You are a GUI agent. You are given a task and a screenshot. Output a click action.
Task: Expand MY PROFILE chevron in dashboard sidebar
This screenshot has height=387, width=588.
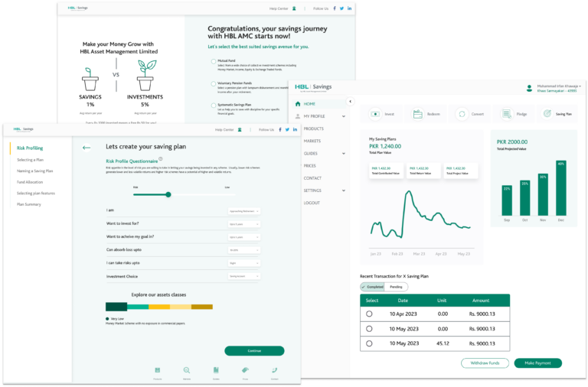click(344, 116)
